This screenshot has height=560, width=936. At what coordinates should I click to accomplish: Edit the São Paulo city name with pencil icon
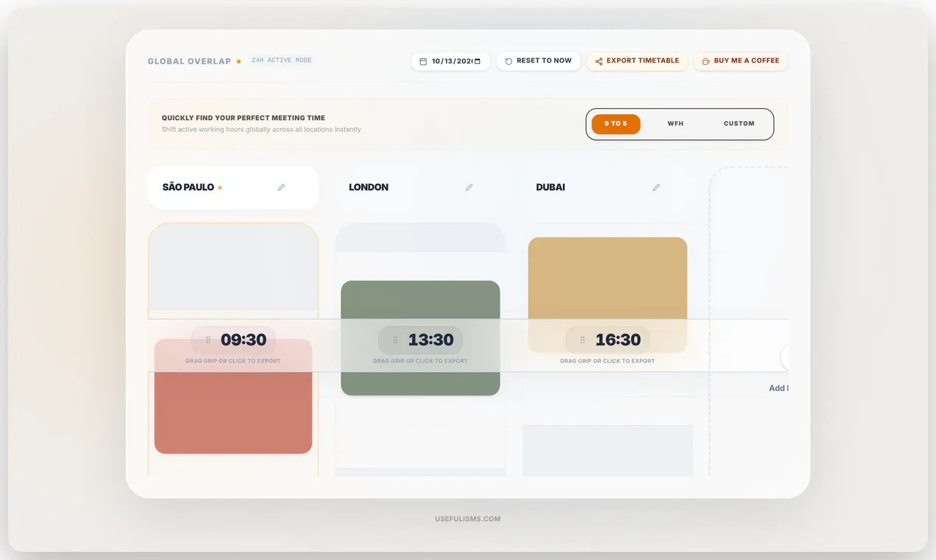coord(281,187)
